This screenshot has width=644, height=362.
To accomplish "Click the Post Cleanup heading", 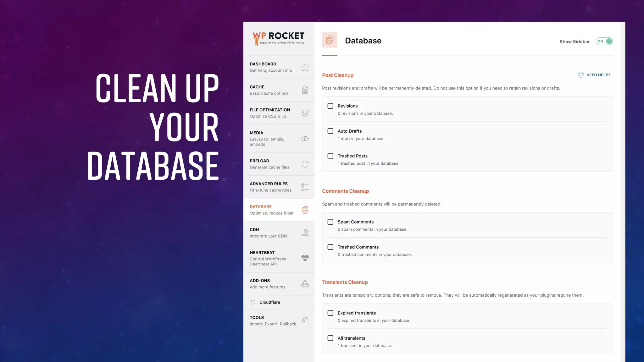I will point(338,75).
